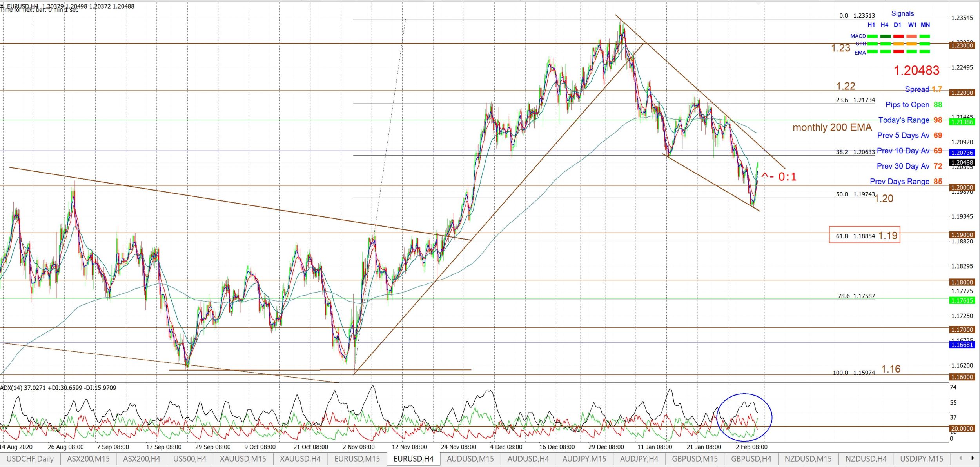Select the 1.16000 price level label
Image resolution: width=980 pixels, height=467 pixels.
(962, 377)
